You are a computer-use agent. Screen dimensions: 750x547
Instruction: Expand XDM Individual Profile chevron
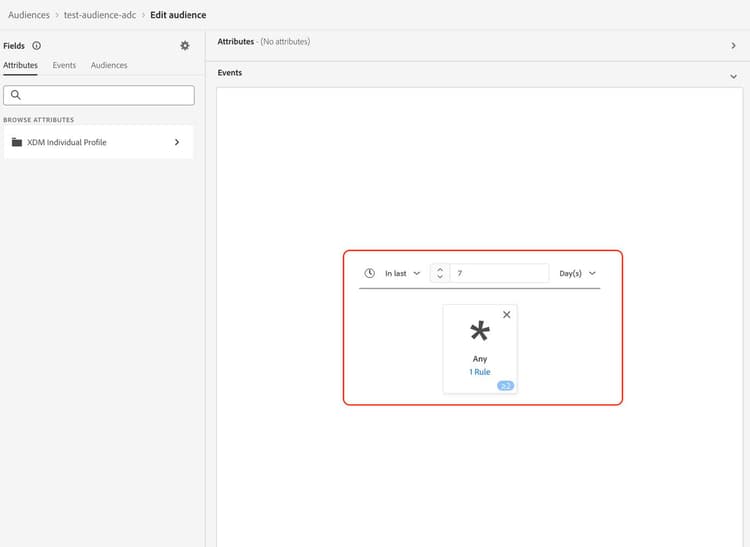[177, 142]
